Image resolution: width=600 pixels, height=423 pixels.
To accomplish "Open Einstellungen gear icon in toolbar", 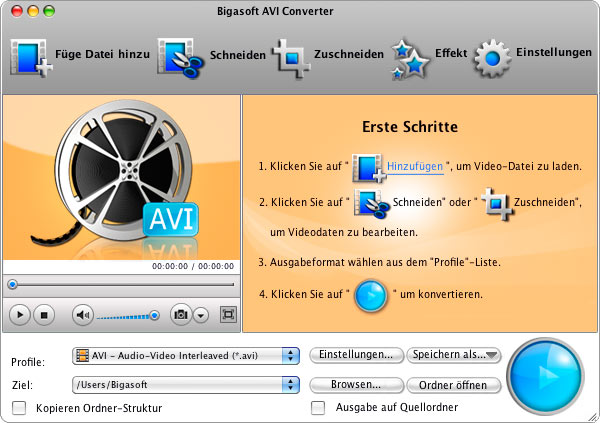I will click(492, 58).
